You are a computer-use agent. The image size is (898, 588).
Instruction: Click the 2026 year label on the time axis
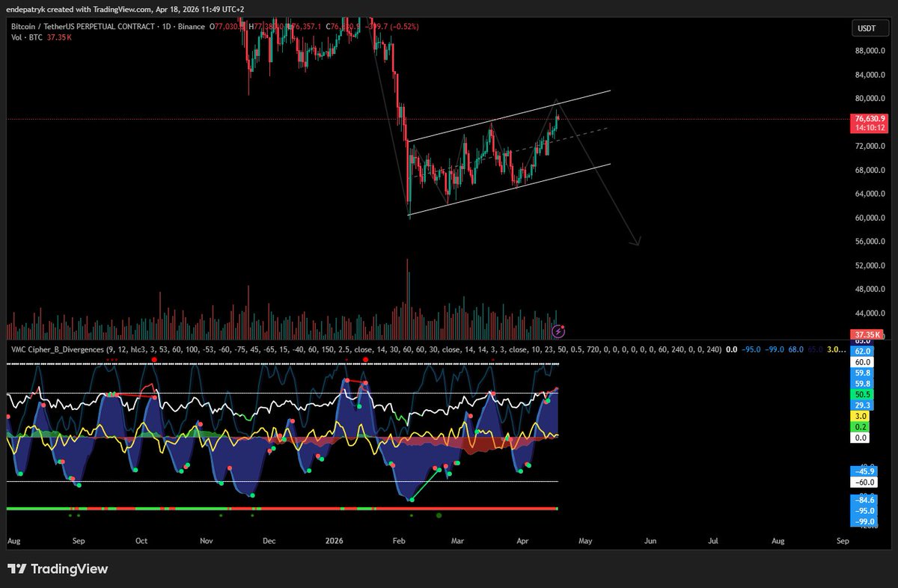click(x=334, y=540)
